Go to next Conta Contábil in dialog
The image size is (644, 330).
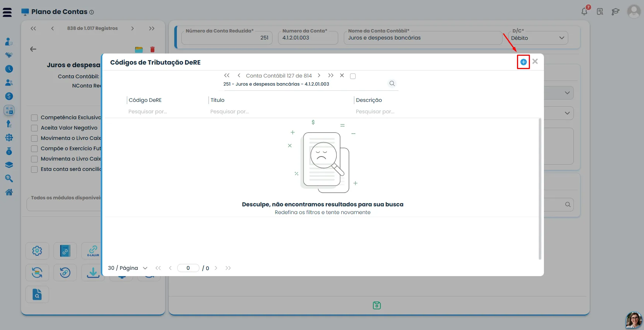(x=319, y=75)
